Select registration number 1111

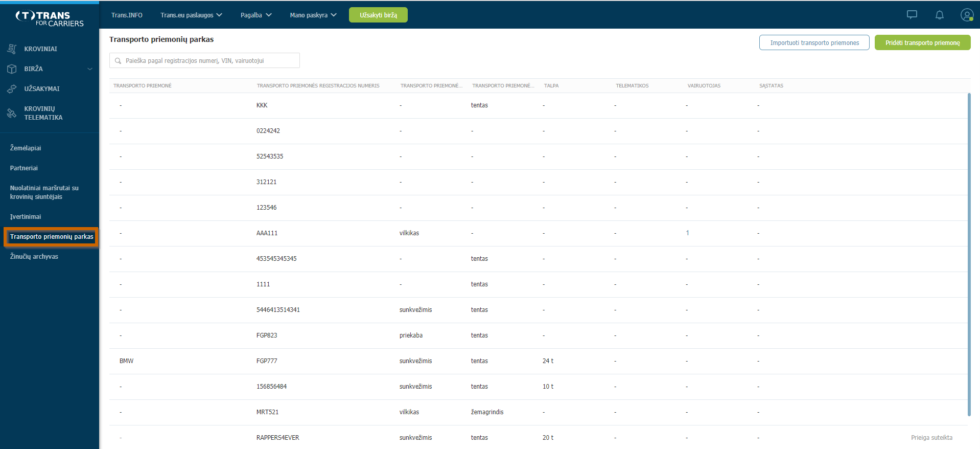click(263, 284)
